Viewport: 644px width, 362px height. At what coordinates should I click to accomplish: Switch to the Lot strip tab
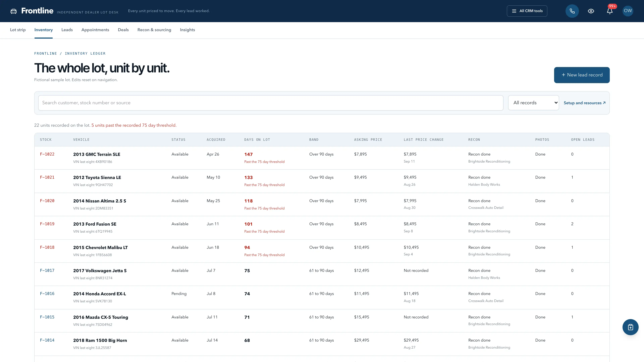pos(18,30)
